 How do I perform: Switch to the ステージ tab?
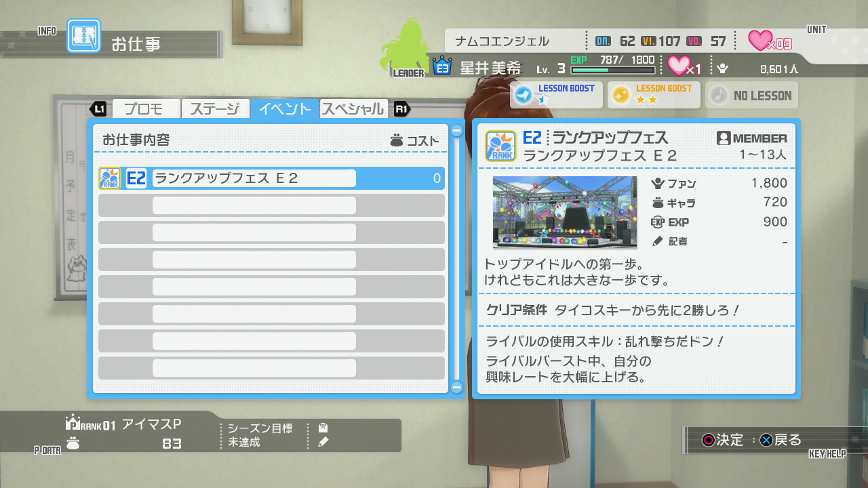(215, 109)
